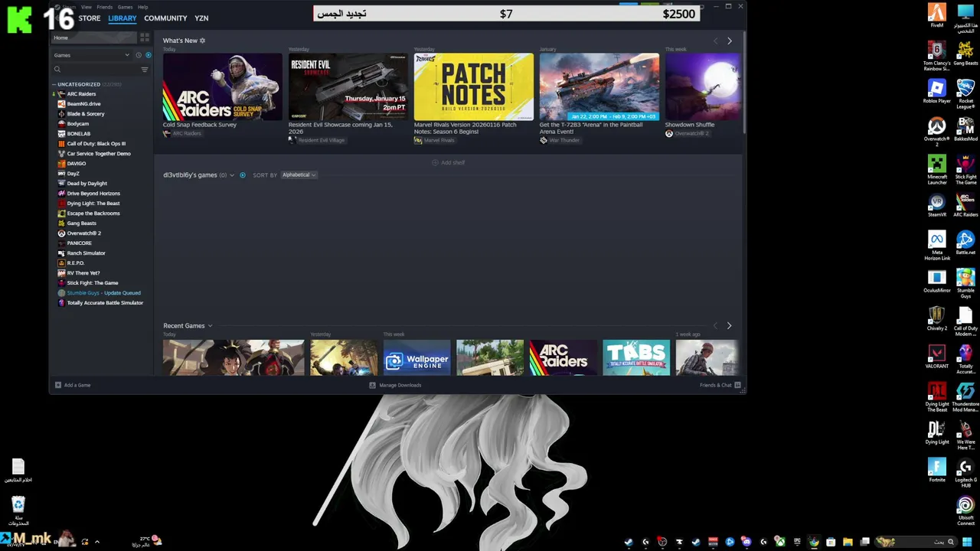980x551 pixels.
Task: Click the Add a Game plus icon
Action: (57, 385)
